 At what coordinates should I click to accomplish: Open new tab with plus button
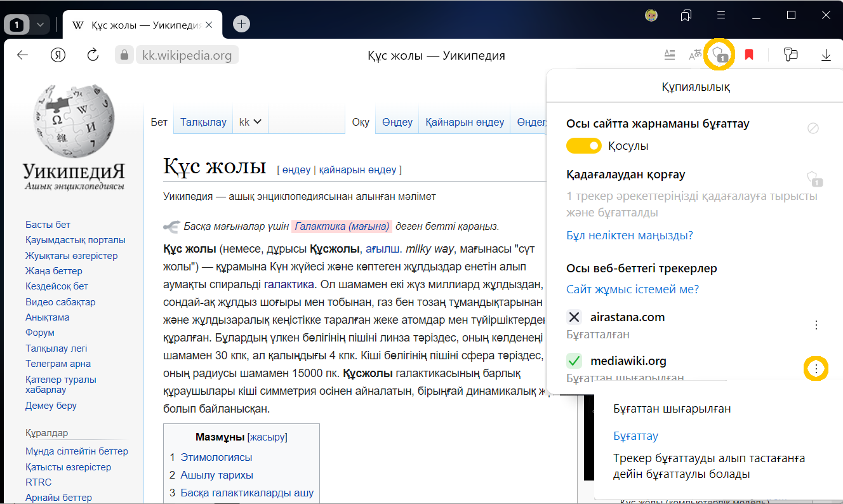pyautogui.click(x=241, y=24)
